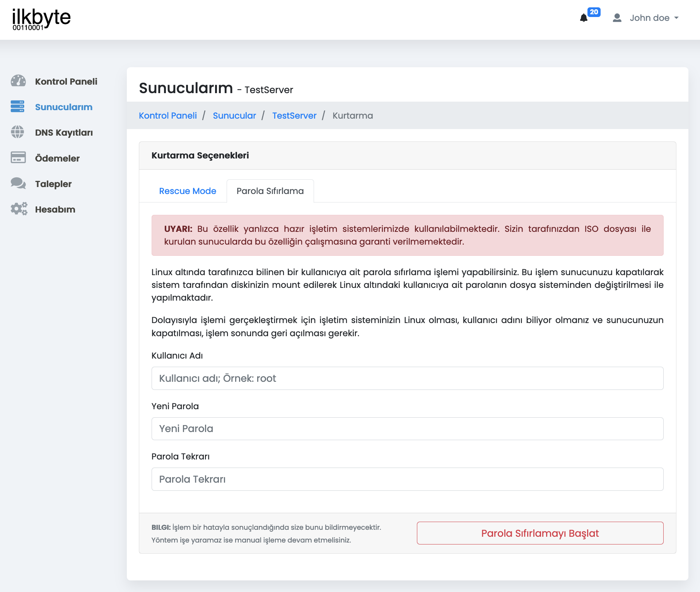This screenshot has width=700, height=592.
Task: Open Talepler in sidebar
Action: (53, 184)
